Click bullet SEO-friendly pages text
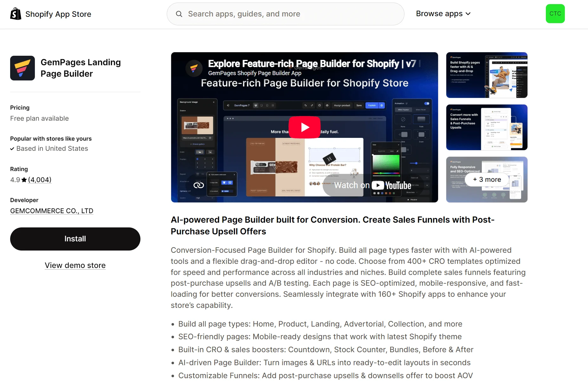The width and height of the screenshot is (588, 388). click(320, 337)
